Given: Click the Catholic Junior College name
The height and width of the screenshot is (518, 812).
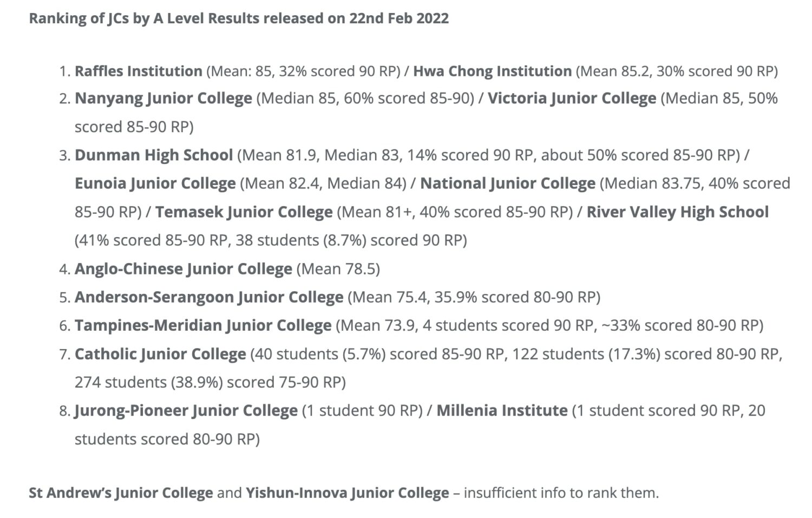Looking at the screenshot, I should tap(160, 354).
